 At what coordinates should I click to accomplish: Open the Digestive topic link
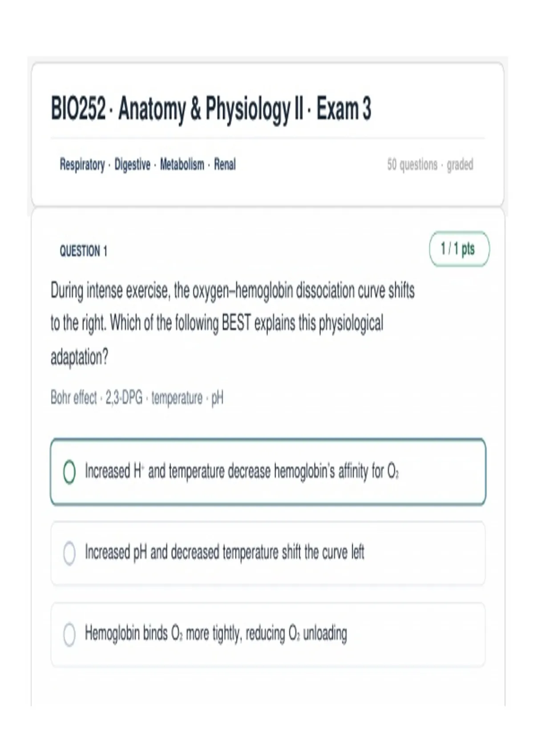[x=132, y=165]
